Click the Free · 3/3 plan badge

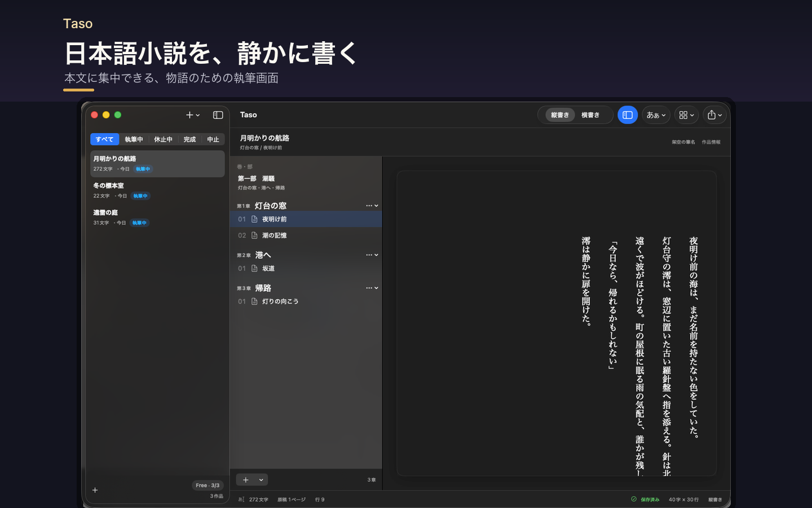click(208, 485)
